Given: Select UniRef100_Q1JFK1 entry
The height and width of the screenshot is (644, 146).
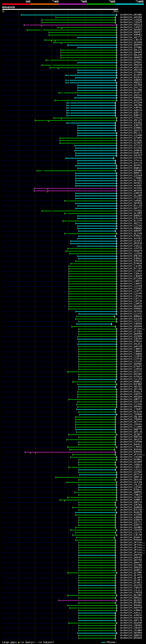Looking at the screenshot, I should point(131,575).
